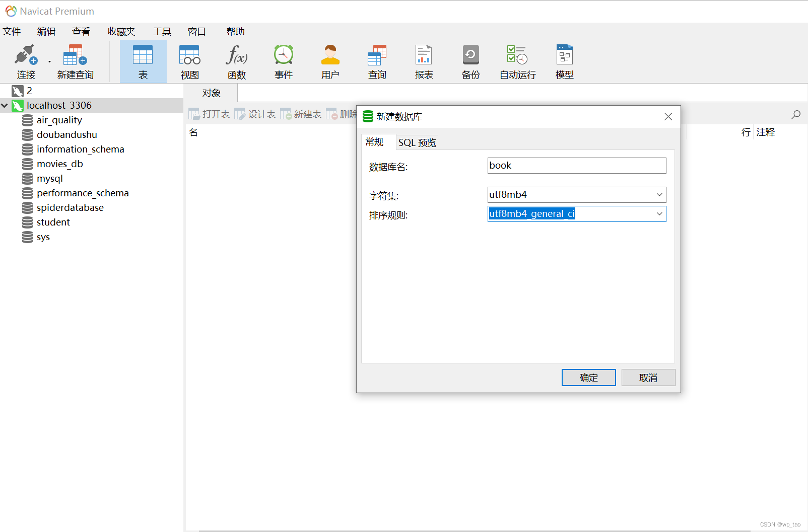Click the 确定 button
Viewport: 808px width, 532px height.
click(x=588, y=377)
